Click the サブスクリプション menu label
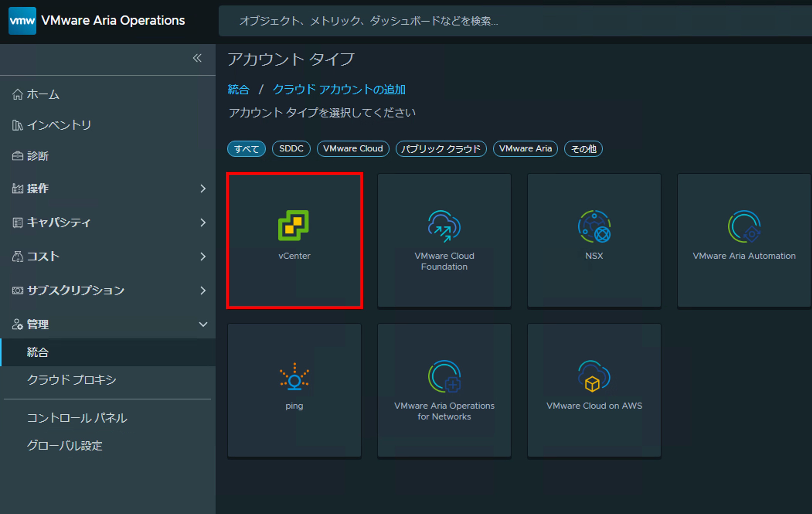Screen dimensions: 812x514 (76, 291)
